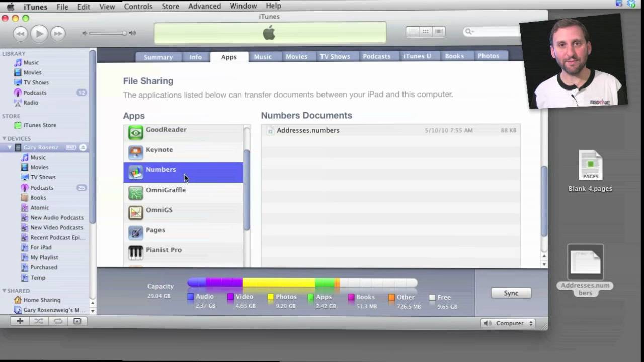Select the Keynote app icon

point(135,152)
